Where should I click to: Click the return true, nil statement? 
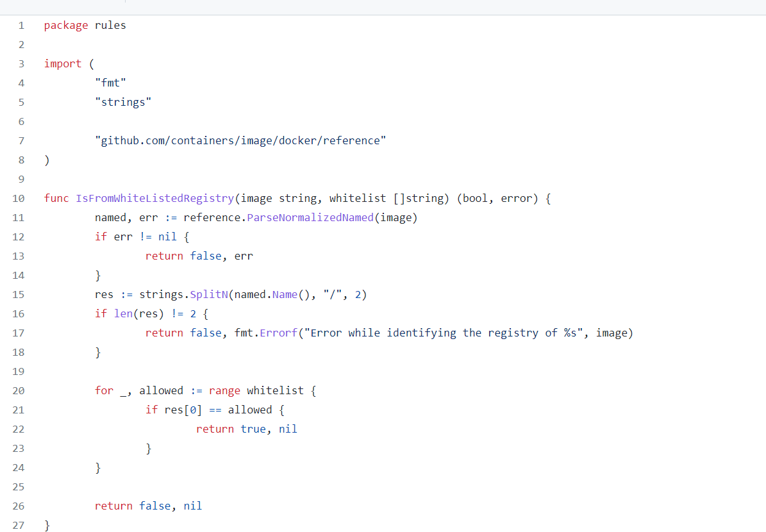[x=247, y=429]
